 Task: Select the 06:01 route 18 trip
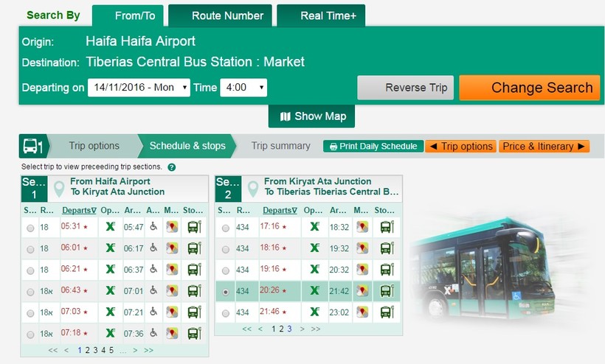(x=30, y=249)
